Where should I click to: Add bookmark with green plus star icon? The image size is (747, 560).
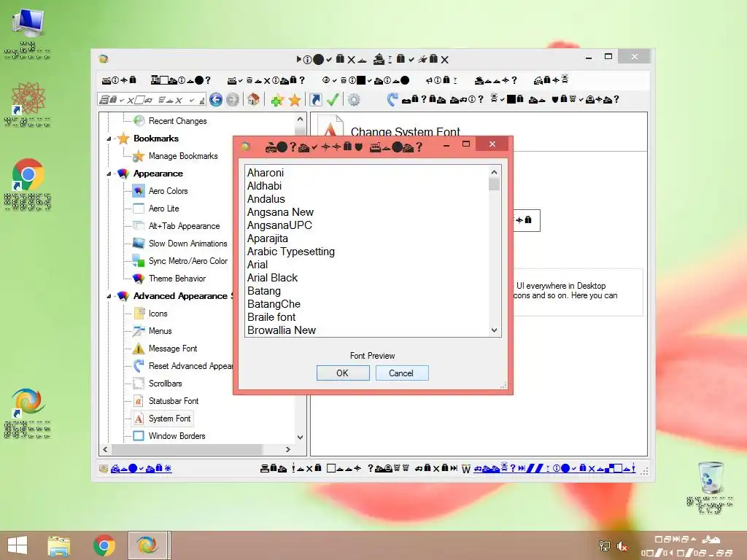click(277, 100)
